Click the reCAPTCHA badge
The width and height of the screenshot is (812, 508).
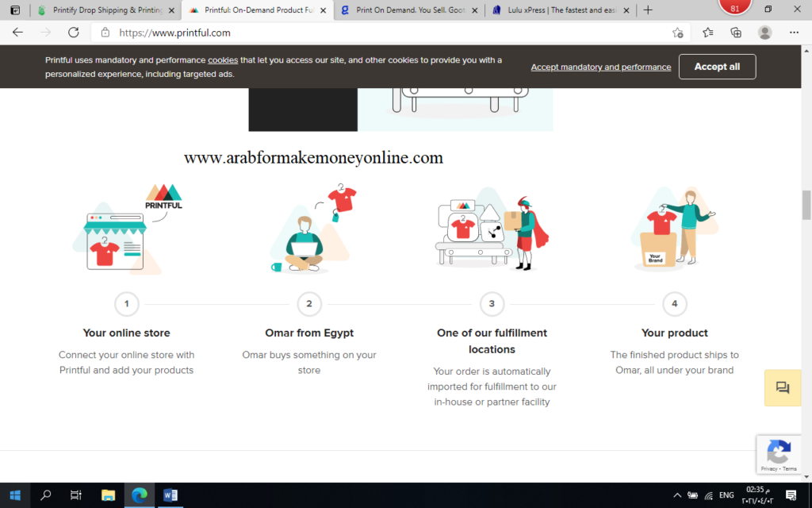click(x=779, y=454)
